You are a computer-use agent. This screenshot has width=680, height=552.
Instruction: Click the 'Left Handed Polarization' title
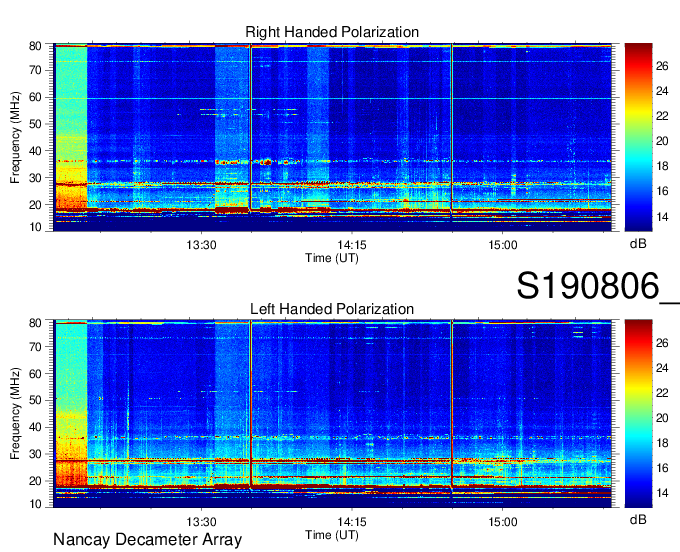332,309
